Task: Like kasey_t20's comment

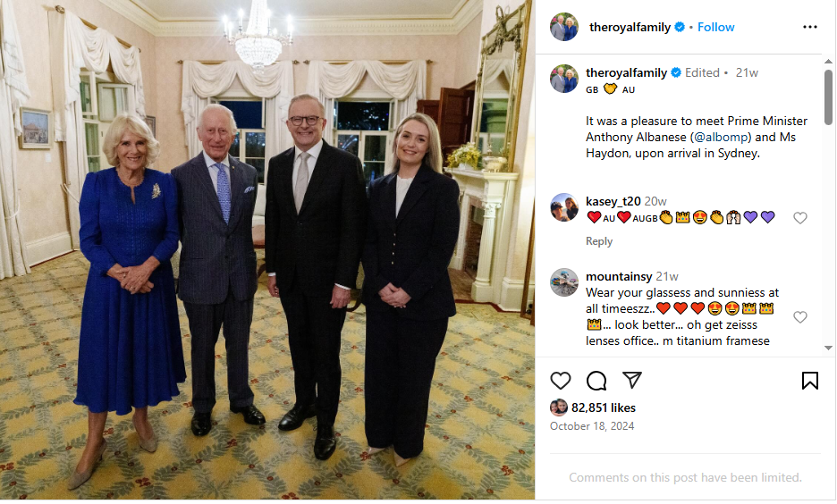Action: [799, 218]
